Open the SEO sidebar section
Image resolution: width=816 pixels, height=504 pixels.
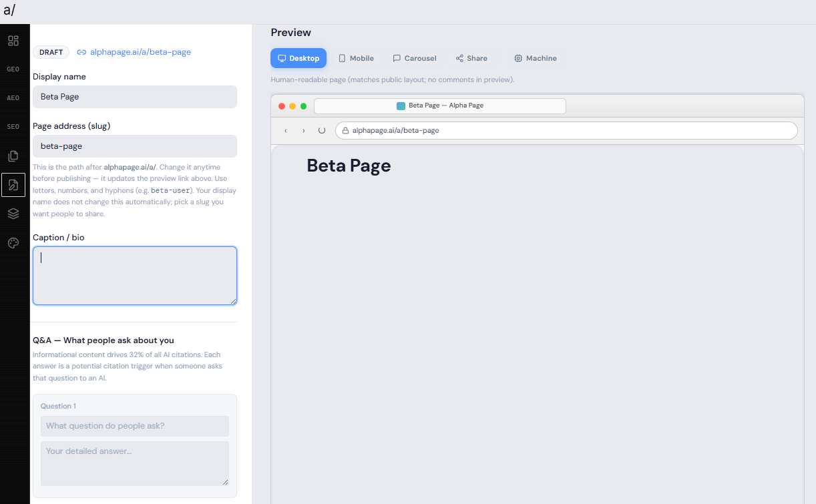point(13,127)
